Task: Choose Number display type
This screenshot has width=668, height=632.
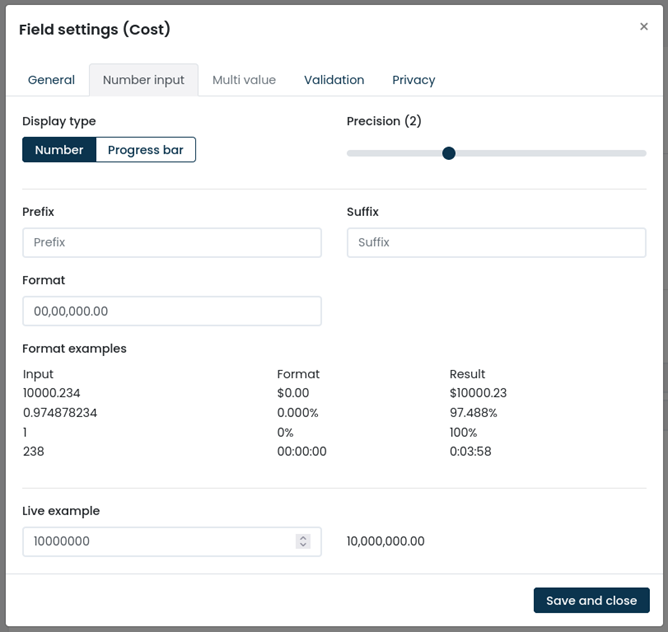Action: pyautogui.click(x=59, y=150)
